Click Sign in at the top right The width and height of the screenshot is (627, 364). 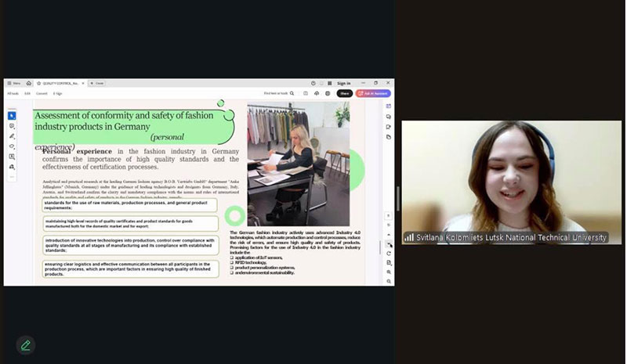click(343, 83)
